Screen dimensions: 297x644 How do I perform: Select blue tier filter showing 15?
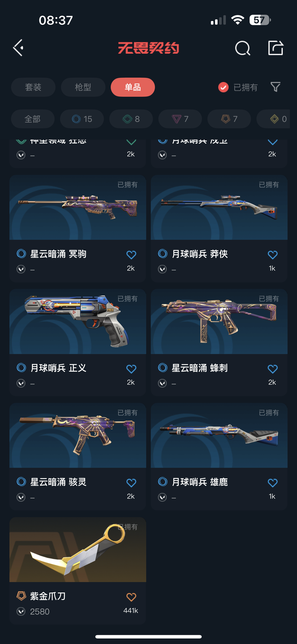(x=82, y=119)
